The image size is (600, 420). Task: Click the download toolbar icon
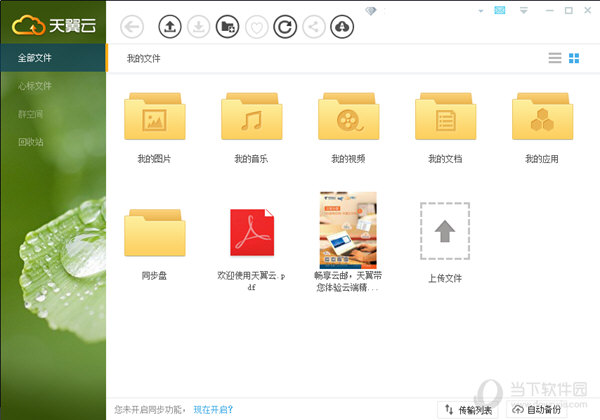199,27
